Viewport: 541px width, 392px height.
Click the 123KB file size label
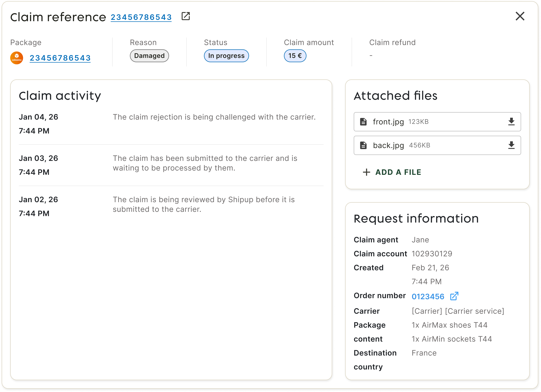pos(418,122)
